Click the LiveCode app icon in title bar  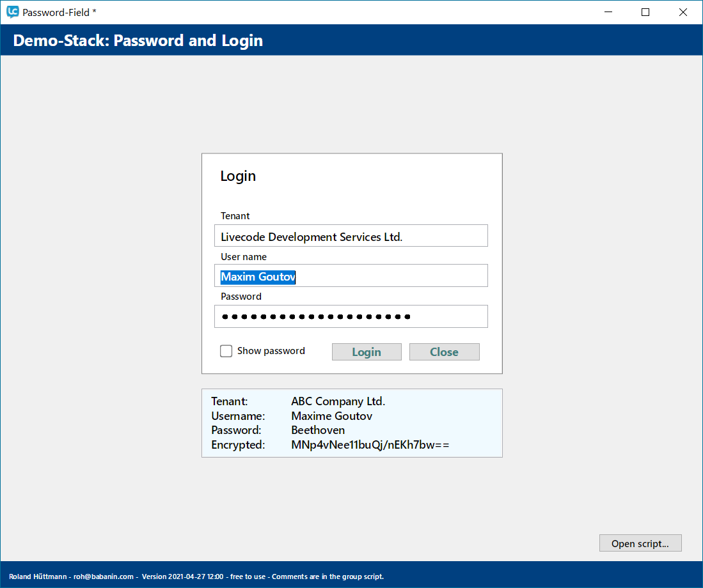click(x=12, y=12)
